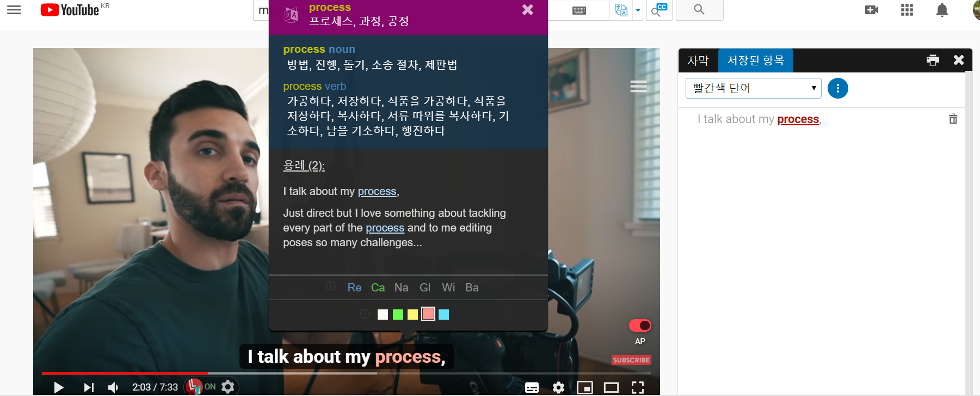Delete the saved 'I talk about my process' item
The image size is (980, 396).
point(953,119)
